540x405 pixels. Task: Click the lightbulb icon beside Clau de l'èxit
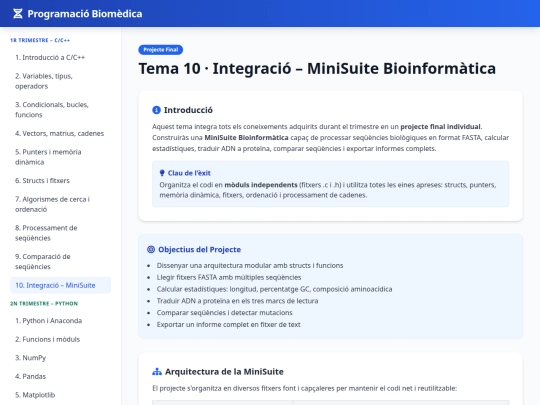162,173
